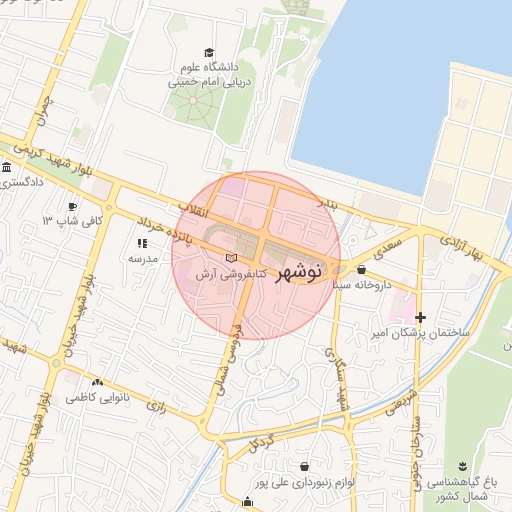Viewport: 512px width, 512px height.
Task: Click the medical cross icon for ساختمان پزشکان امیر
Action: click(x=420, y=317)
